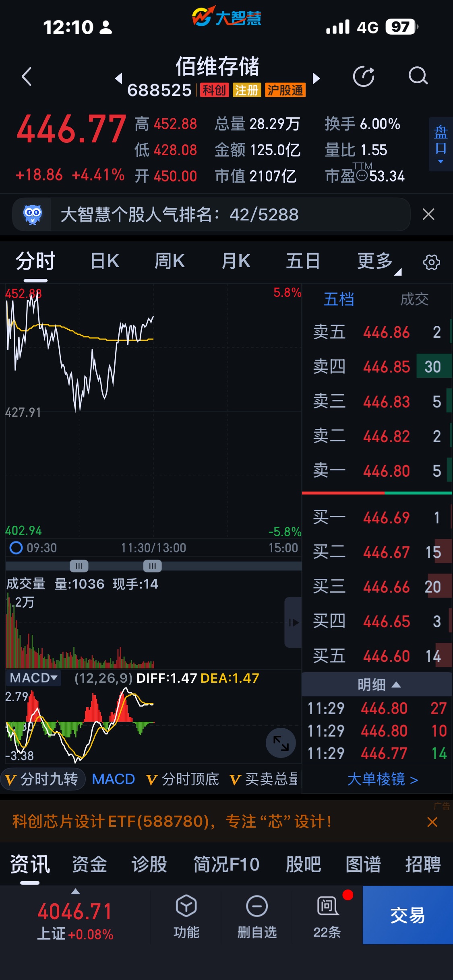The image size is (453, 980).
Task: Tap the 科创 tag badge
Action: click(x=214, y=90)
